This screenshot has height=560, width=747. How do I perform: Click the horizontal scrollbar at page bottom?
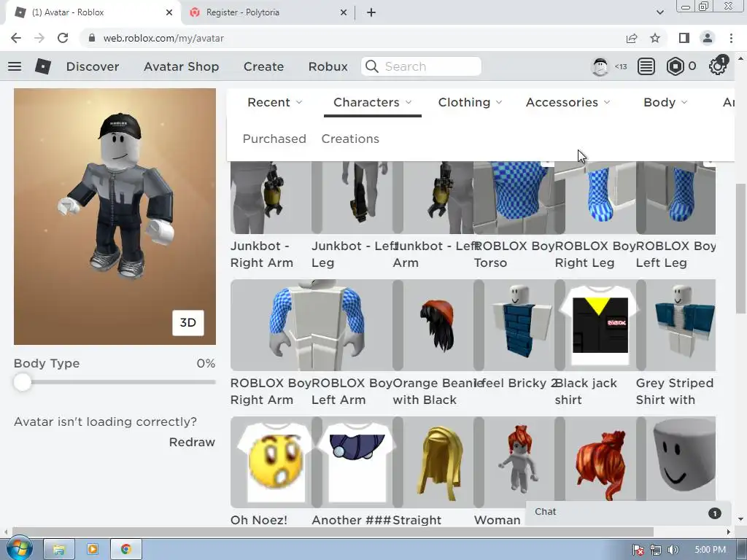(x=333, y=532)
